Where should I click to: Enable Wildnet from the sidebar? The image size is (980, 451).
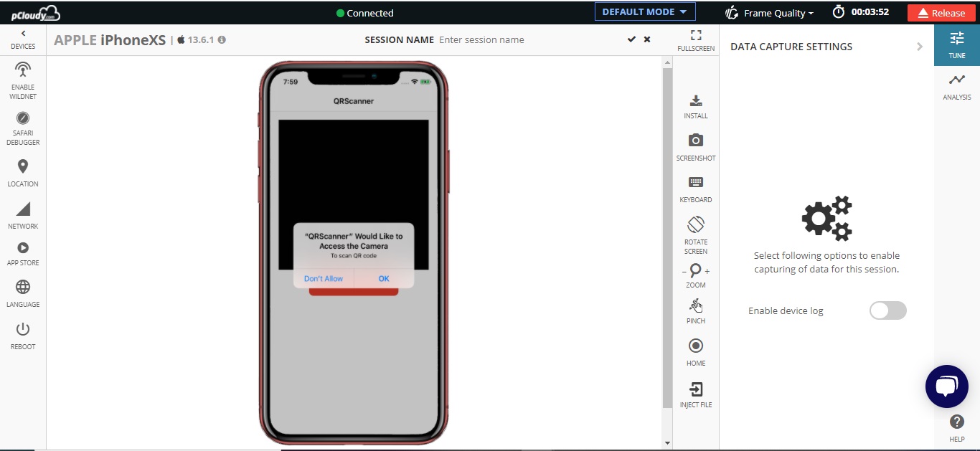click(23, 80)
